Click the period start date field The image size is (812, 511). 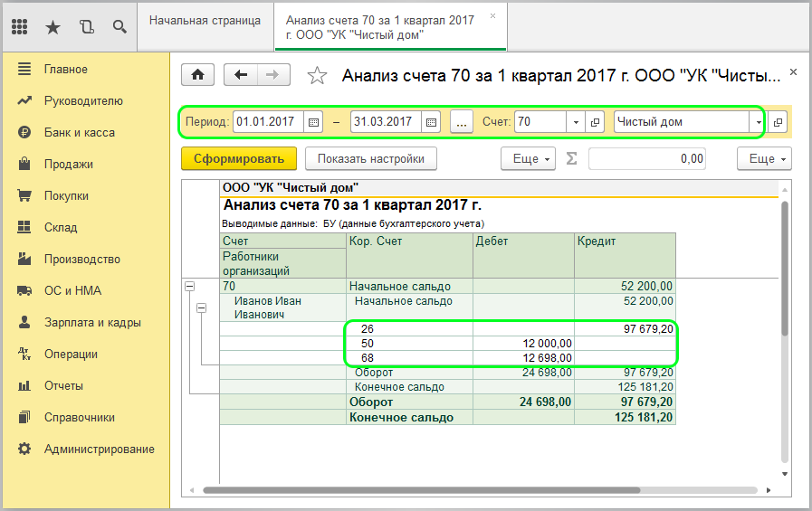click(268, 122)
